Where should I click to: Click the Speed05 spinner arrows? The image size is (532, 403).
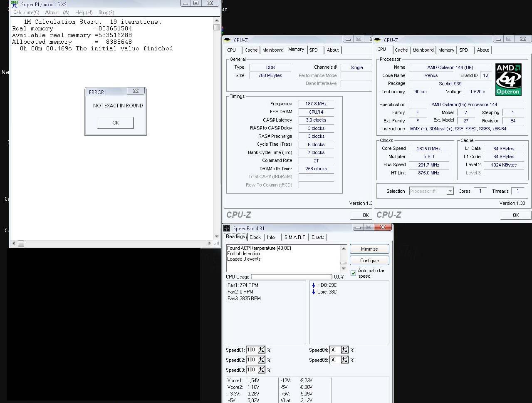click(345, 360)
